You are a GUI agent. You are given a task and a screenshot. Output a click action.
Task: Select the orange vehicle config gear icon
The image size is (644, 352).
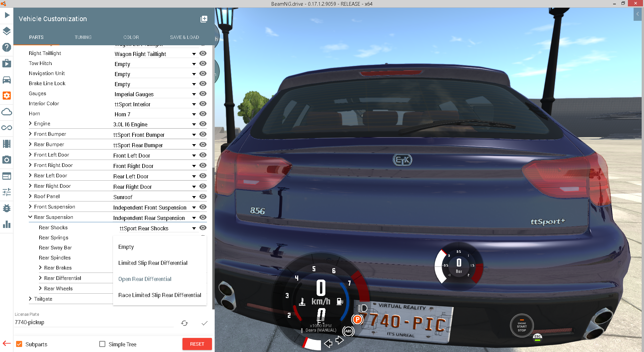(7, 96)
